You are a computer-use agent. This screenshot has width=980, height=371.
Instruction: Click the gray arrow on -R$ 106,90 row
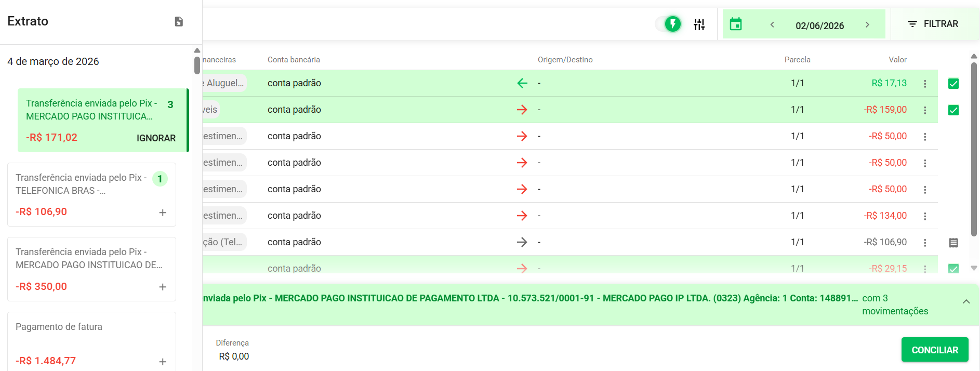tap(522, 242)
